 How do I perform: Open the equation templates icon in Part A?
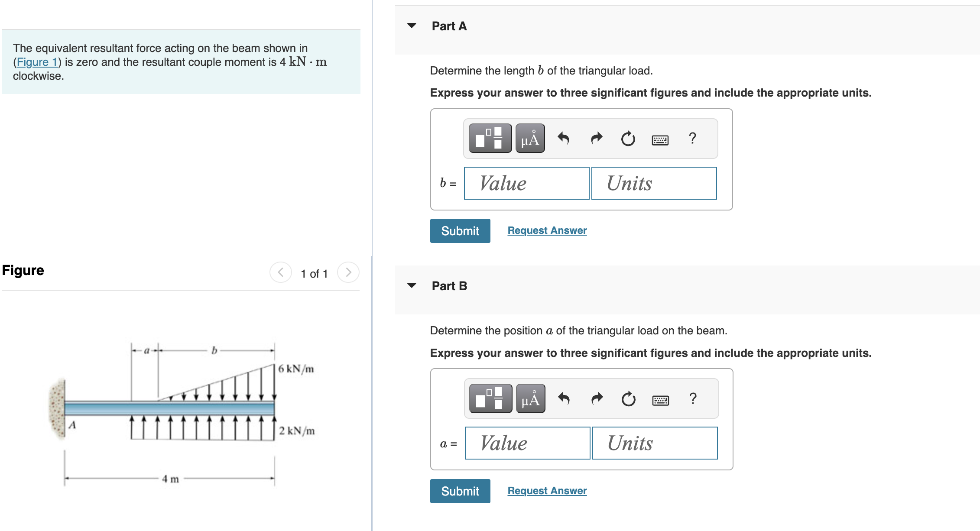490,139
